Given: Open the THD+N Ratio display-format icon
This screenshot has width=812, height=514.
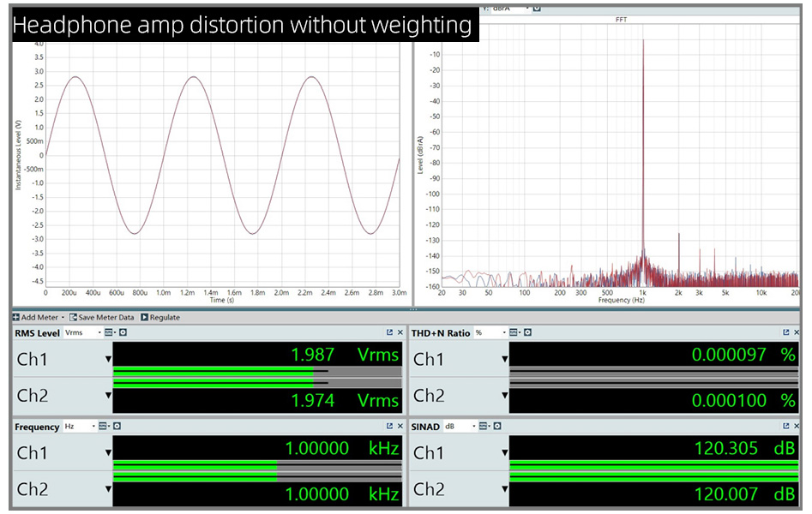Looking at the screenshot, I should pyautogui.click(x=515, y=332).
